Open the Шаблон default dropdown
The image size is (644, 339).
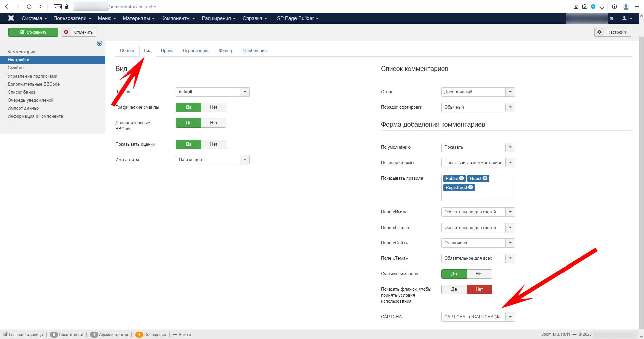tap(212, 92)
